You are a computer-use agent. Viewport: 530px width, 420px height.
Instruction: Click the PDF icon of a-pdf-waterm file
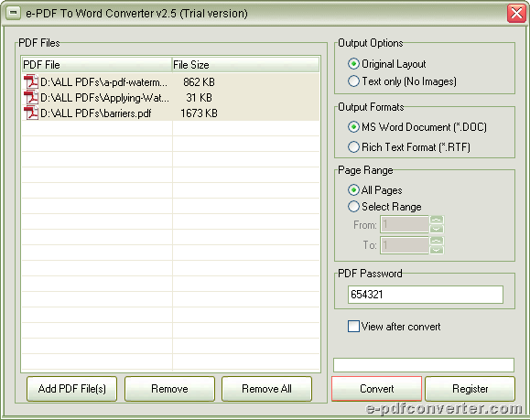(x=31, y=81)
